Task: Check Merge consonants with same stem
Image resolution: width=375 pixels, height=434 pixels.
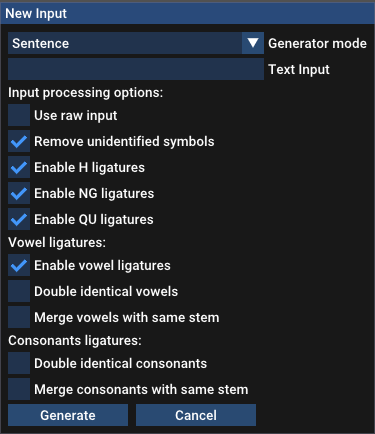Action: click(x=19, y=389)
